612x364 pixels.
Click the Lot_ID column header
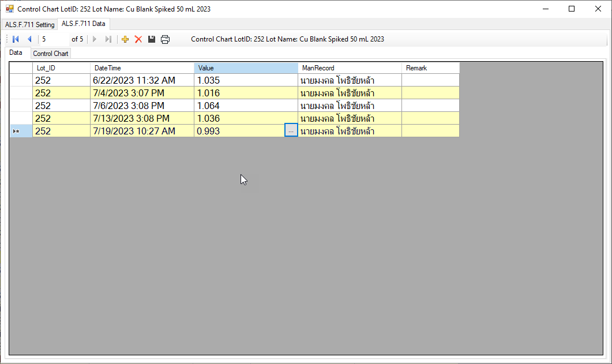[61, 68]
